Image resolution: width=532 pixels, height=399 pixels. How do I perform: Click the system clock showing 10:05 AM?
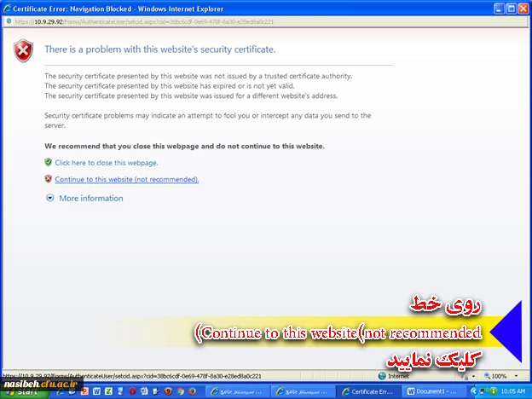click(513, 391)
